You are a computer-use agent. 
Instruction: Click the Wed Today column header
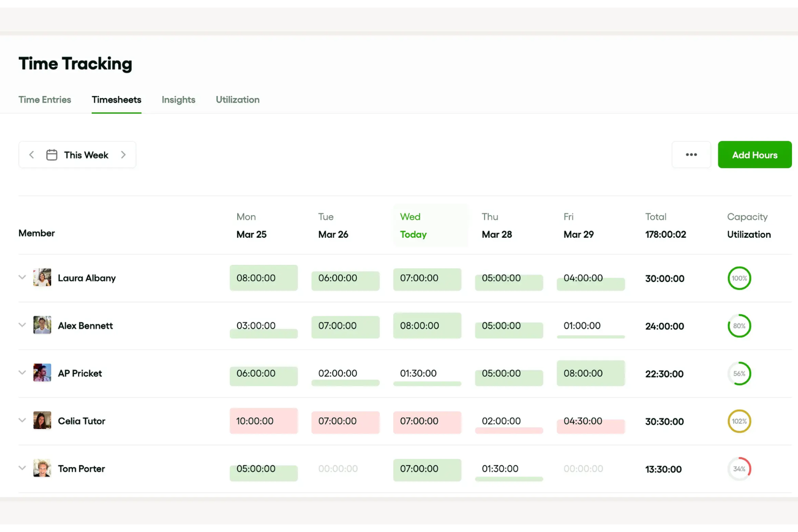(x=430, y=226)
